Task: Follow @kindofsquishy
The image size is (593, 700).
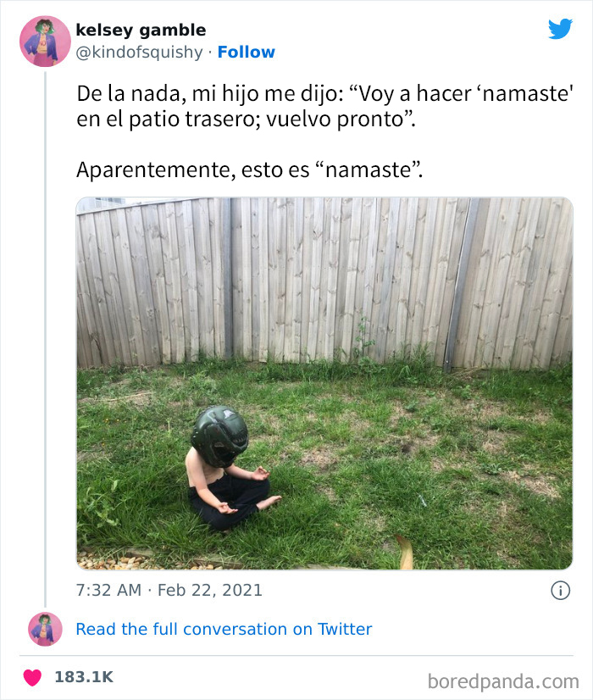Action: click(247, 53)
